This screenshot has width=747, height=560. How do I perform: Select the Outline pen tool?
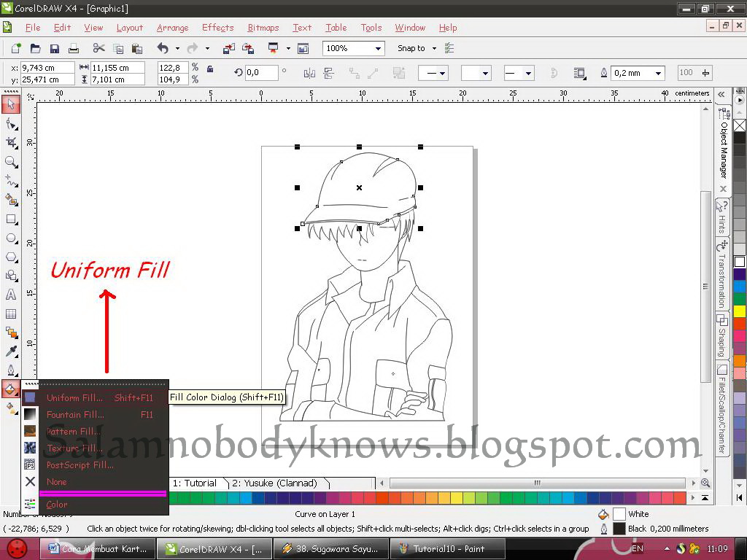pos(11,370)
